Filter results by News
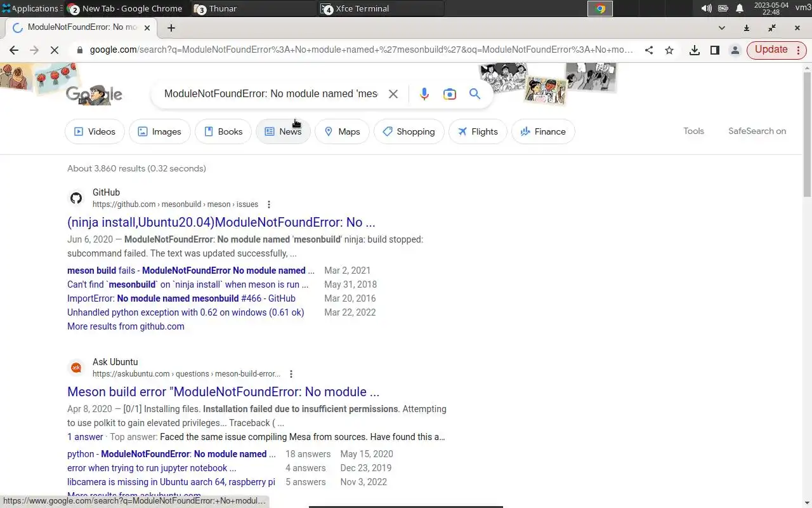The width and height of the screenshot is (812, 508). point(283,131)
